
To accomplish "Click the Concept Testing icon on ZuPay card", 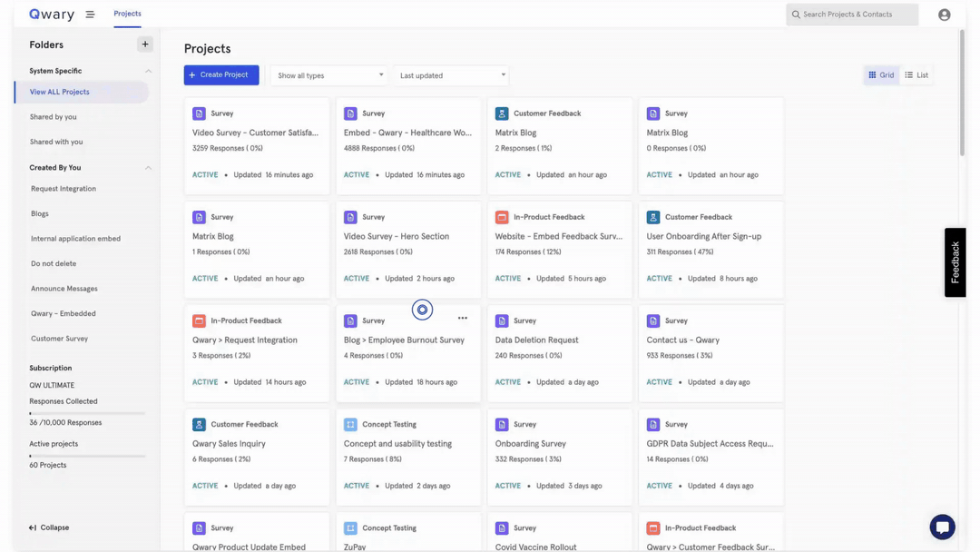I will click(350, 527).
